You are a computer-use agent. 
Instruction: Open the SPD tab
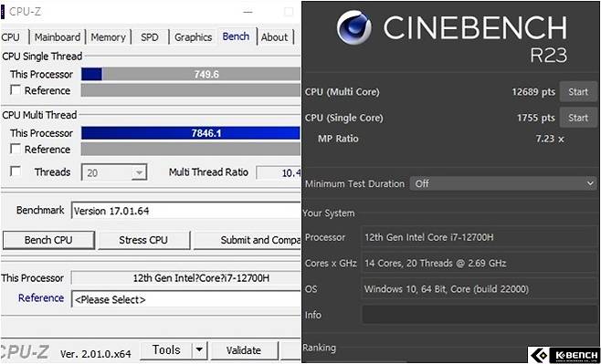150,37
